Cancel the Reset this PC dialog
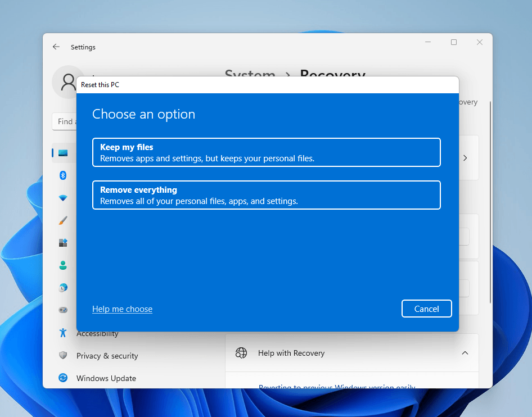 coord(426,309)
